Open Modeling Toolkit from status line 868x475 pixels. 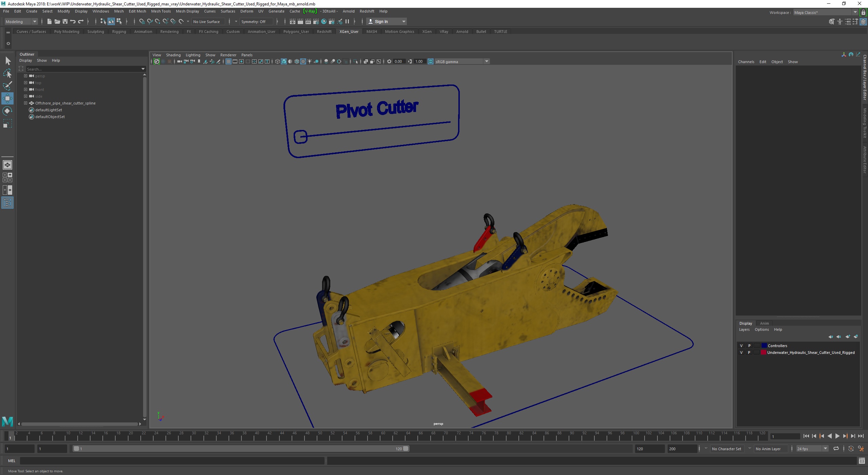tap(831, 22)
